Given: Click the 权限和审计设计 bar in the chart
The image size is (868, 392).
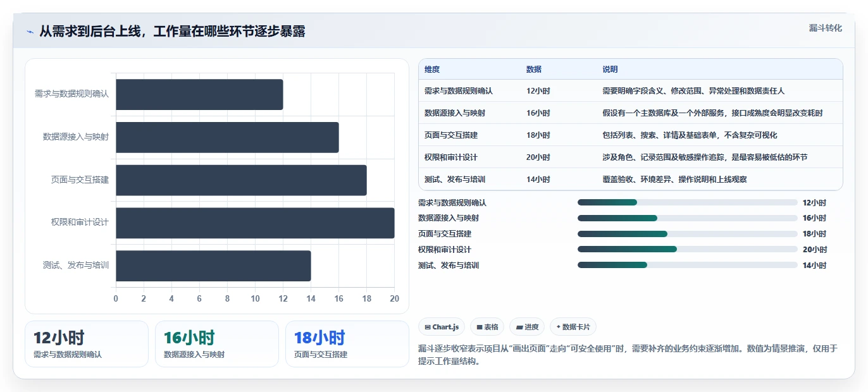Looking at the screenshot, I should (x=255, y=223).
